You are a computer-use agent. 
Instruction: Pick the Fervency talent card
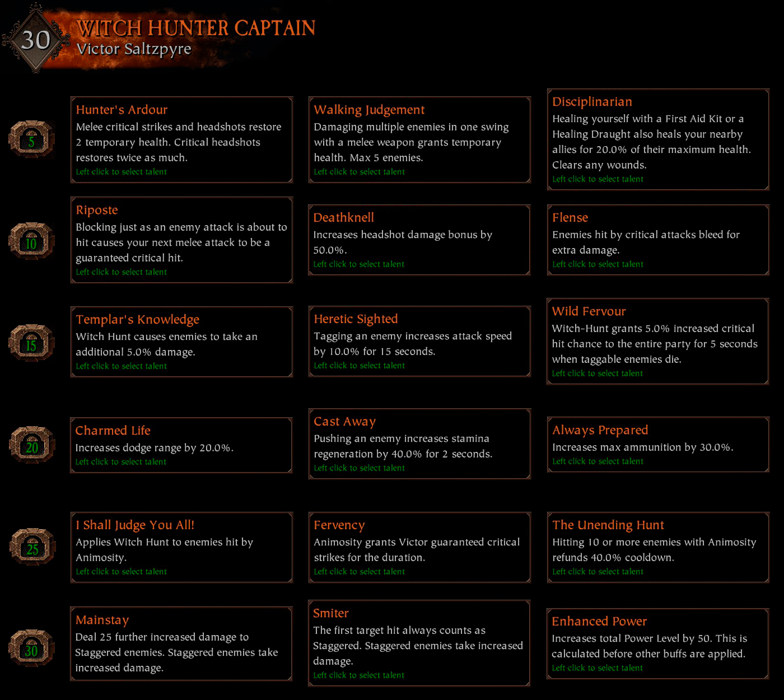[419, 547]
